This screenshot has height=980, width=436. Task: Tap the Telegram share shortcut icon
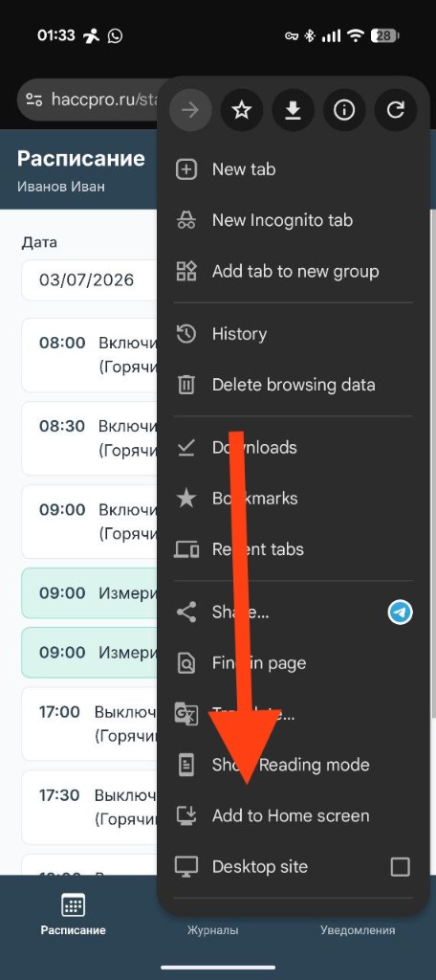(400, 612)
